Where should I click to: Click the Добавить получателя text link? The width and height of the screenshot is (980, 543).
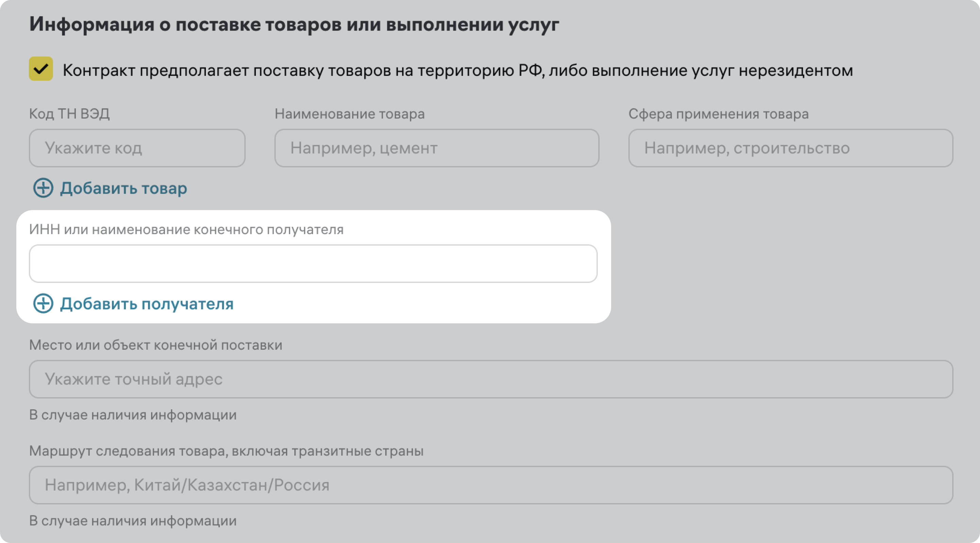pos(146,304)
